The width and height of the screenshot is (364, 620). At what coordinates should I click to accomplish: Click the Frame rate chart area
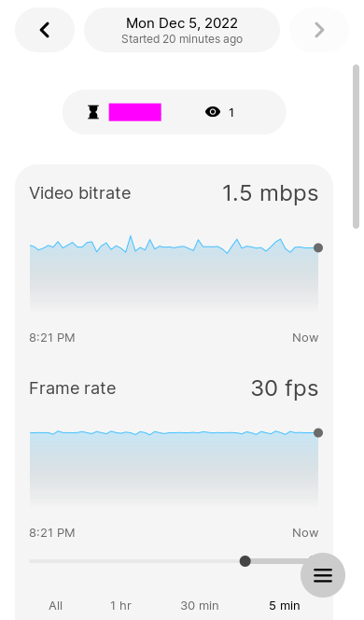(x=174, y=469)
